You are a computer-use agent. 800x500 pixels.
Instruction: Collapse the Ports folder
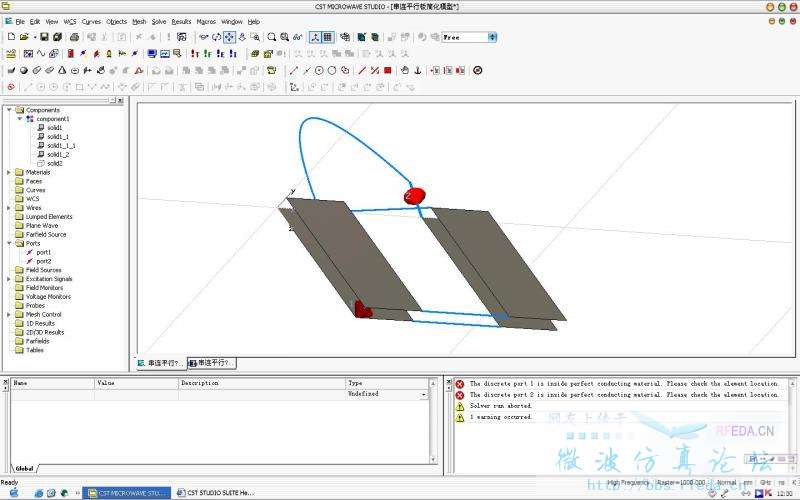[x=9, y=243]
